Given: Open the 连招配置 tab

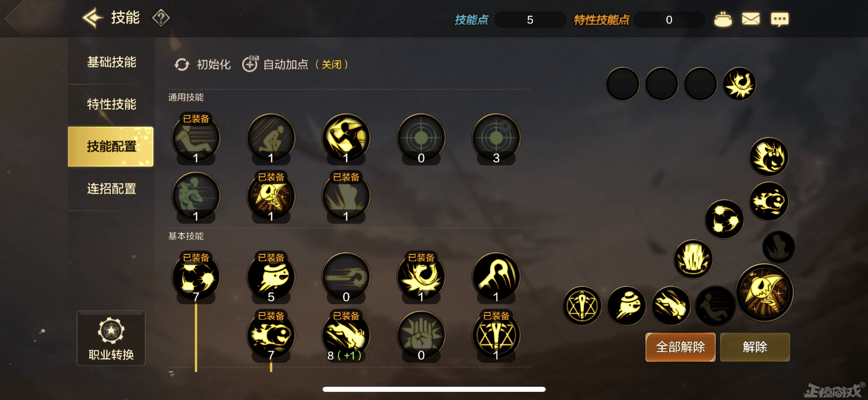Looking at the screenshot, I should tap(111, 189).
